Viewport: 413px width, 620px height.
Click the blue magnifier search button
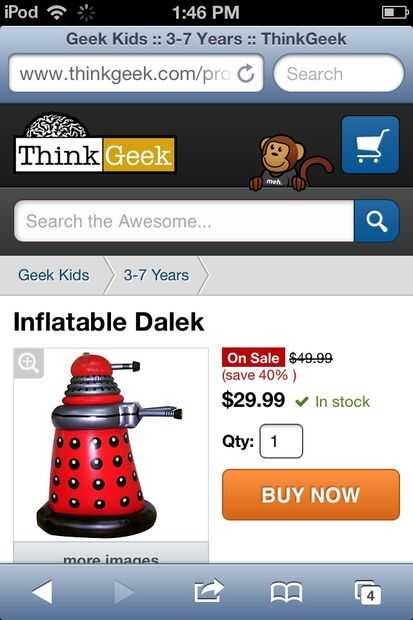click(377, 221)
